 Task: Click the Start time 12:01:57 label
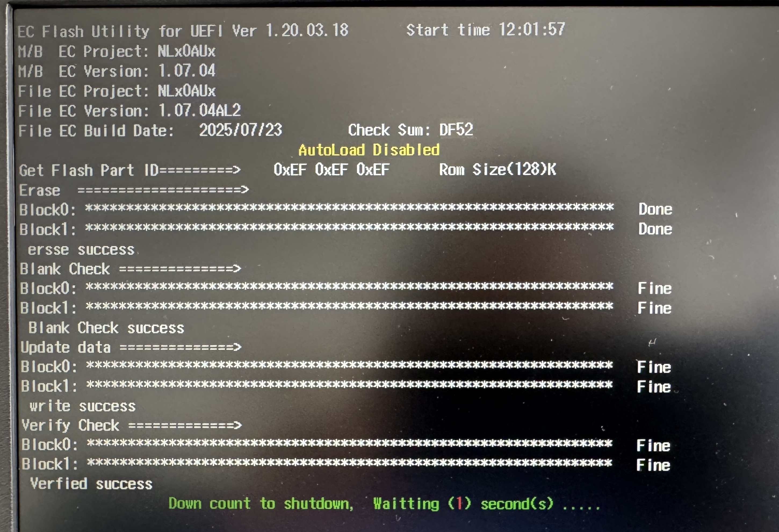485,30
